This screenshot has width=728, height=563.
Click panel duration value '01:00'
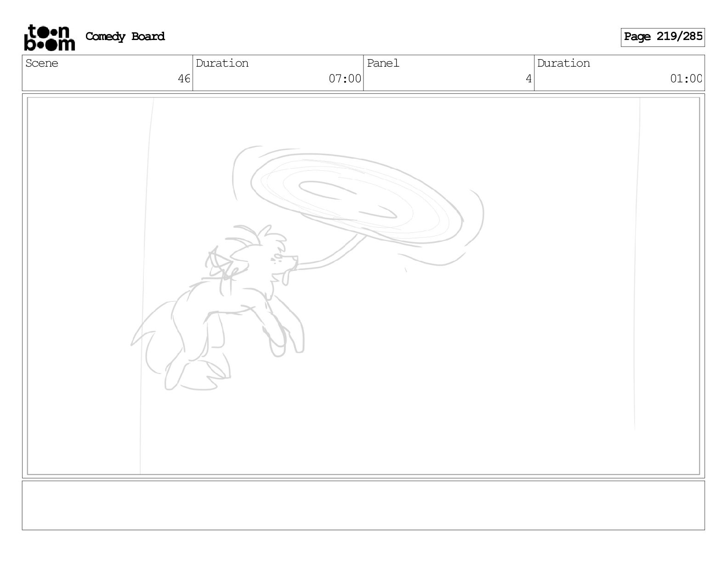click(686, 79)
